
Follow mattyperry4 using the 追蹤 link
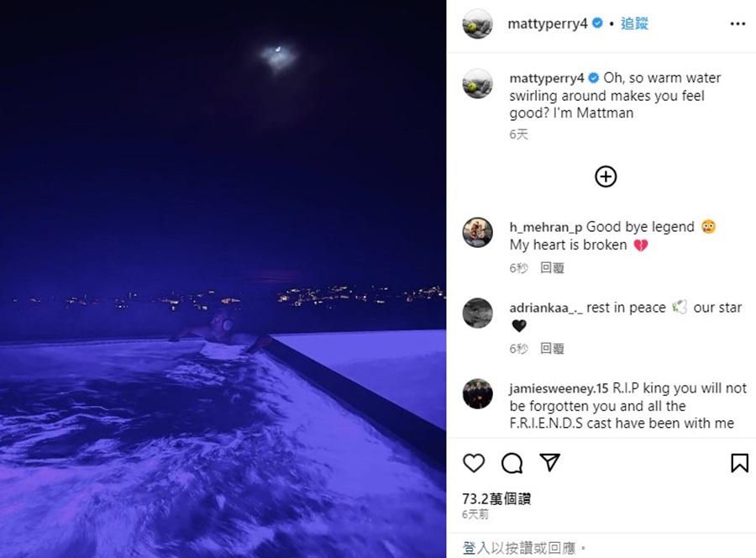pyautogui.click(x=634, y=24)
